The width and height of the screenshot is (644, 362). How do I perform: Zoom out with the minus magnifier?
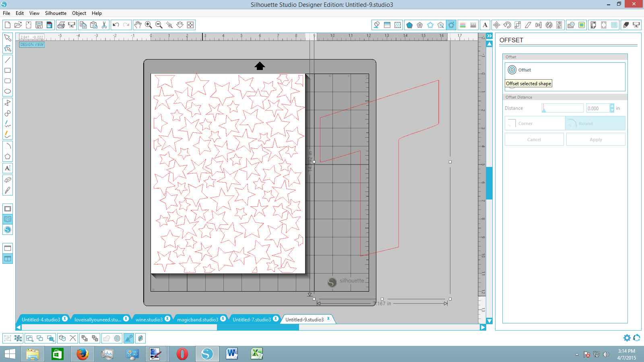pos(159,25)
